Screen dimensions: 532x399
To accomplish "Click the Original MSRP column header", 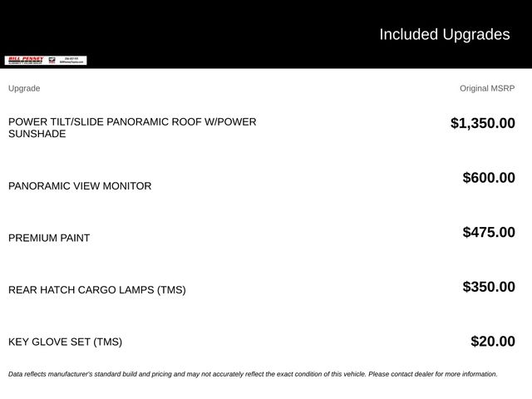I will pyautogui.click(x=487, y=88).
